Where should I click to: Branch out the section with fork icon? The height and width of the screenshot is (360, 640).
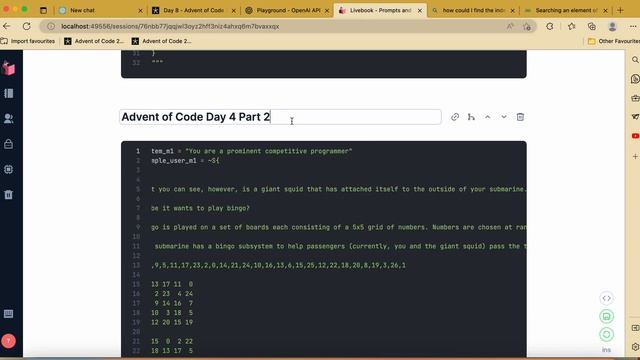pyautogui.click(x=471, y=117)
